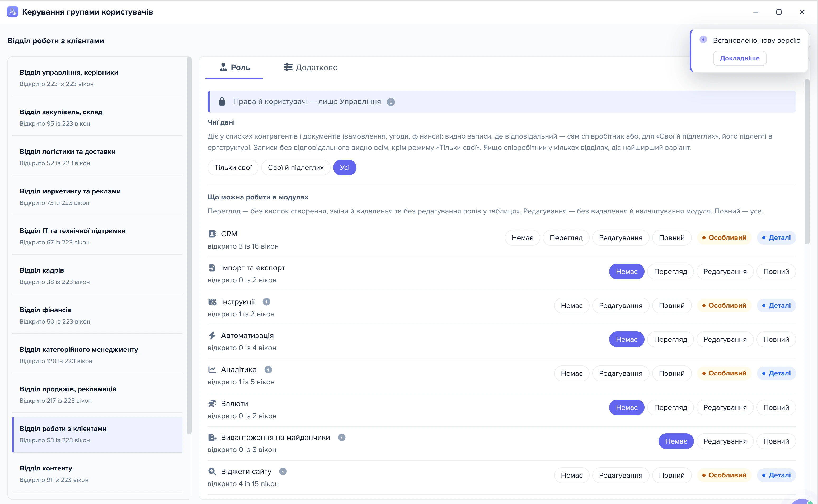The image size is (818, 504).
Task: Click the info icon beside Аналітика
Action: (268, 370)
